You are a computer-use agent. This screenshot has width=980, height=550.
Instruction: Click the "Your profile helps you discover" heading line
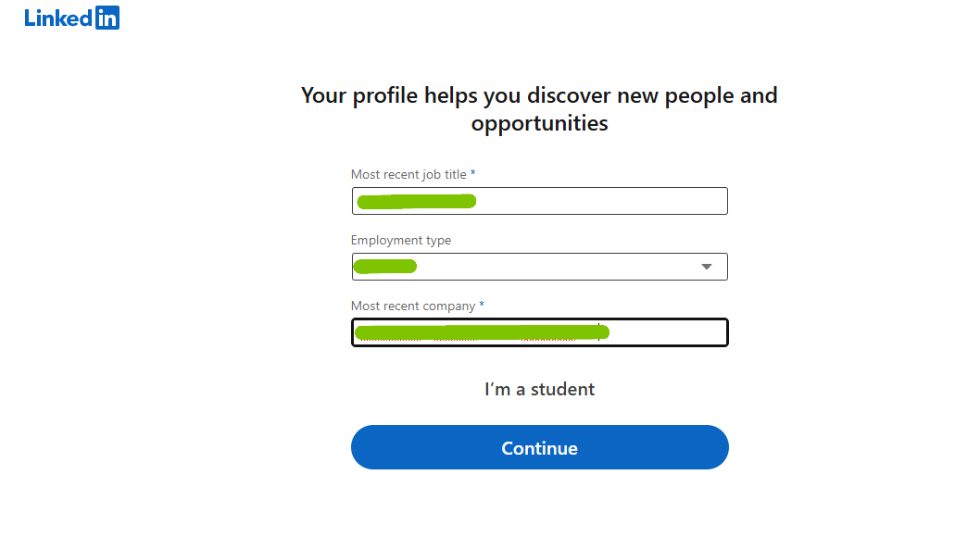539,95
